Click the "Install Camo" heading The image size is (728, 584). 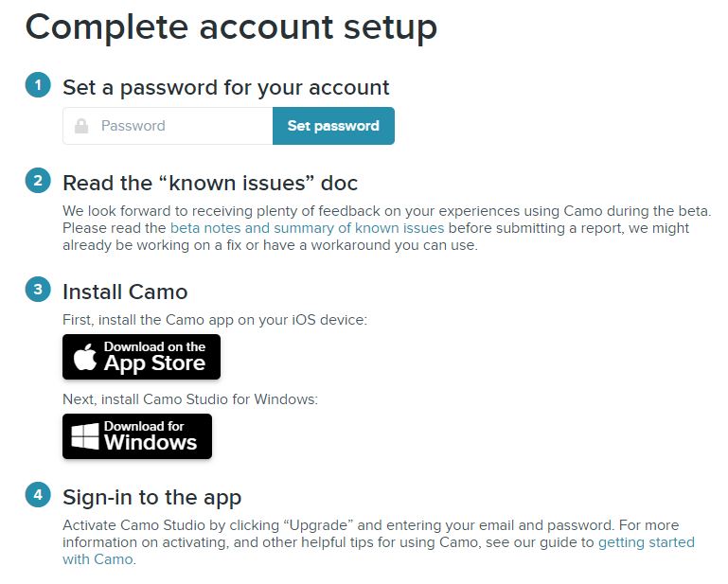click(125, 292)
